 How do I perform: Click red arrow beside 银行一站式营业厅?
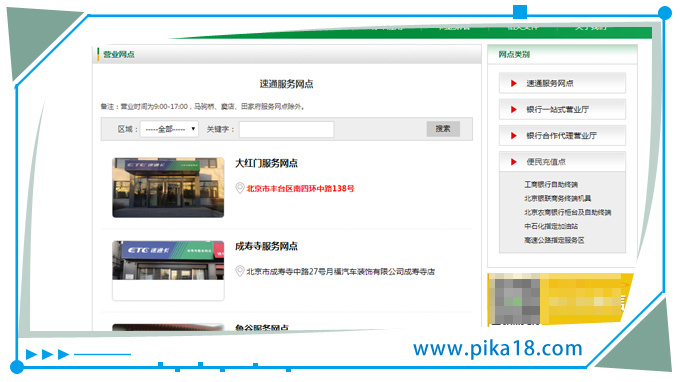point(514,110)
